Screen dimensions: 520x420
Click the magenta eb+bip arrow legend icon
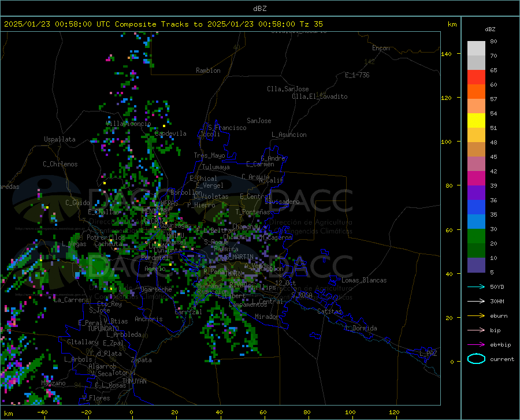[x=476, y=345]
